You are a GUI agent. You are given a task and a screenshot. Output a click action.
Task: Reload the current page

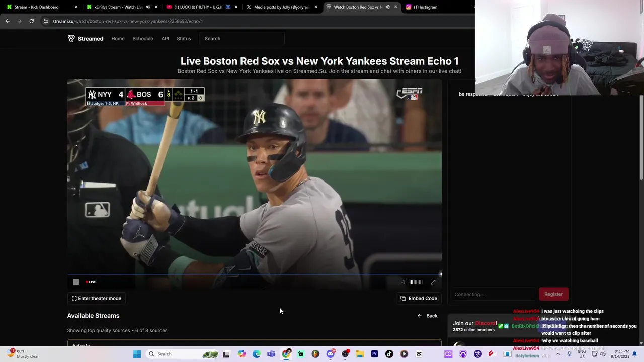point(31,21)
